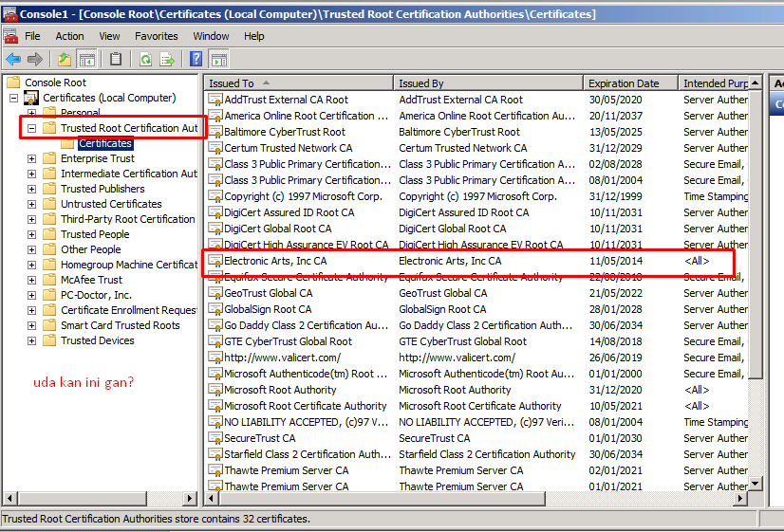Click the Console Root folder icon
Viewport: 784px width, 532px height.
[13, 83]
